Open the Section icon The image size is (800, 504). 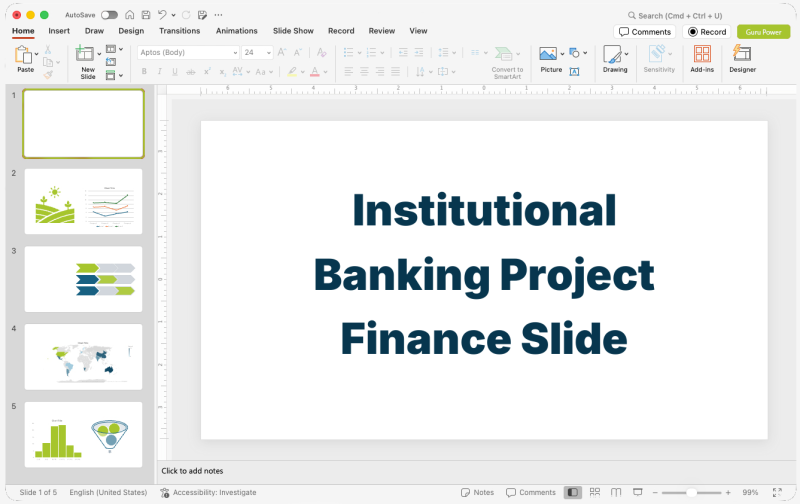click(x=111, y=75)
